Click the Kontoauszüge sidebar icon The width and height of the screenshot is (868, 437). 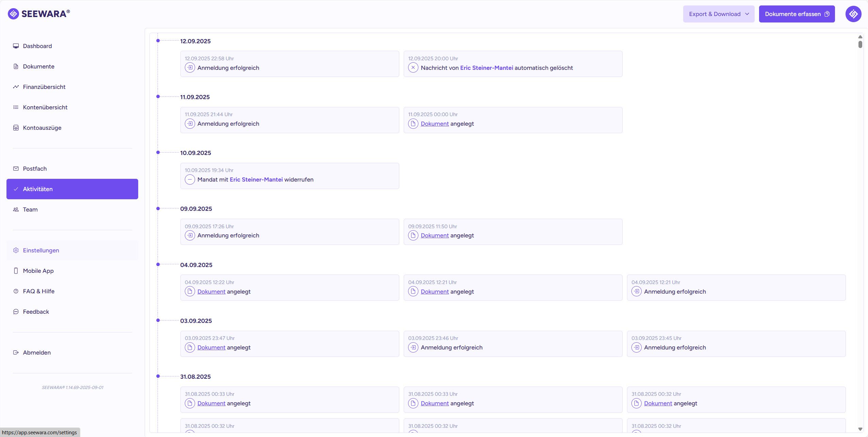tap(16, 128)
